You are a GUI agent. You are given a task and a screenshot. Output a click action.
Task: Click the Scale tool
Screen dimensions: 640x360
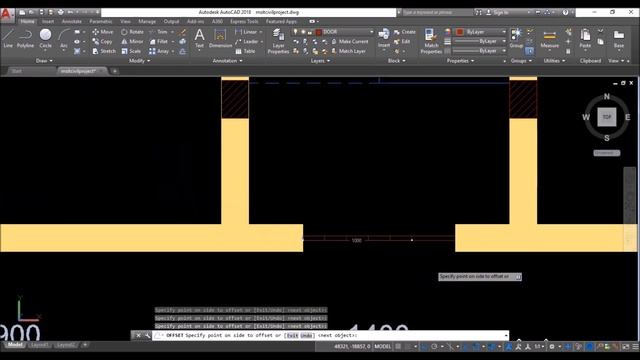131,51
